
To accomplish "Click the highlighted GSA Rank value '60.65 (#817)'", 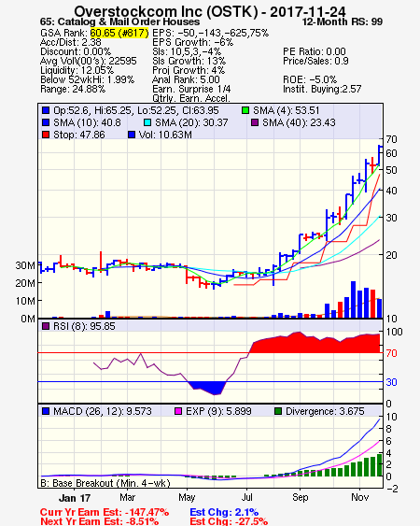I will coord(119,33).
